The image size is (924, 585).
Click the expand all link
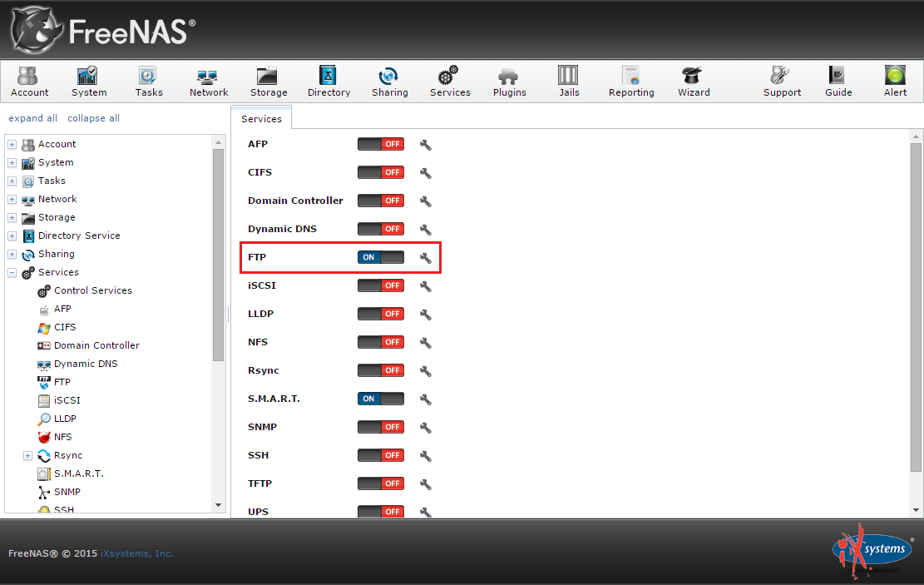[33, 118]
